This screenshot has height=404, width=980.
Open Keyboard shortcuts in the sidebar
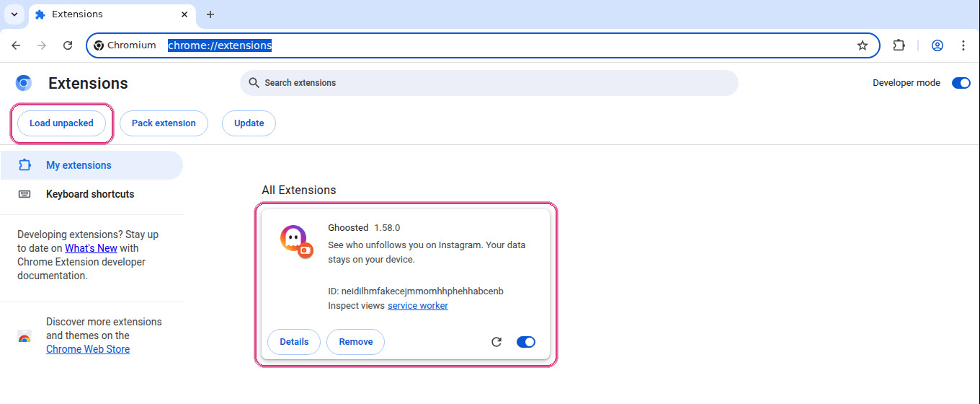[x=92, y=194]
